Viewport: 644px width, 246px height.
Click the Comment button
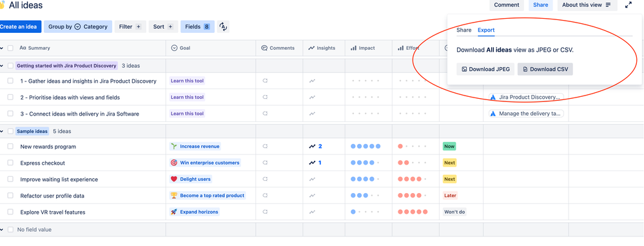507,5
